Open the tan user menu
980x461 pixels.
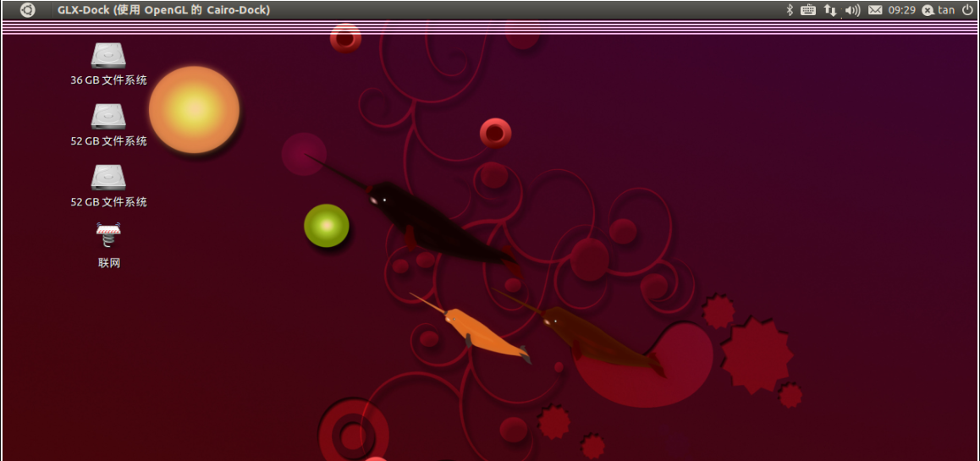click(946, 10)
